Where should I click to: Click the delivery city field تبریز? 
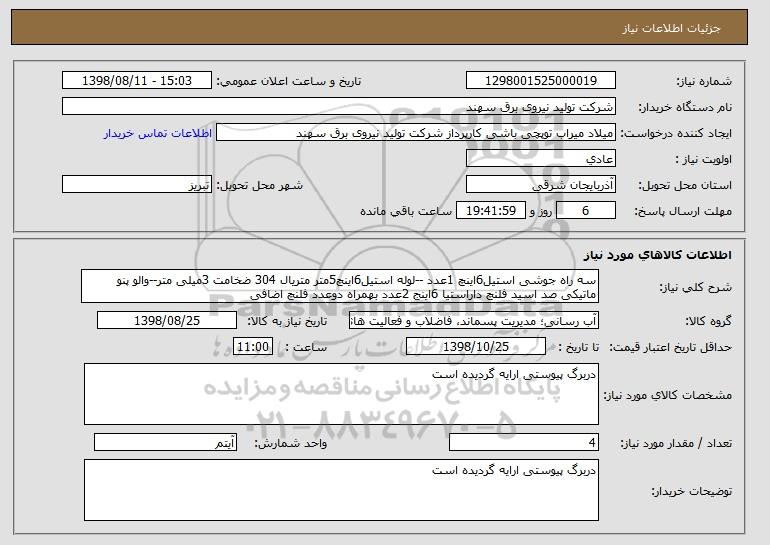(137, 185)
